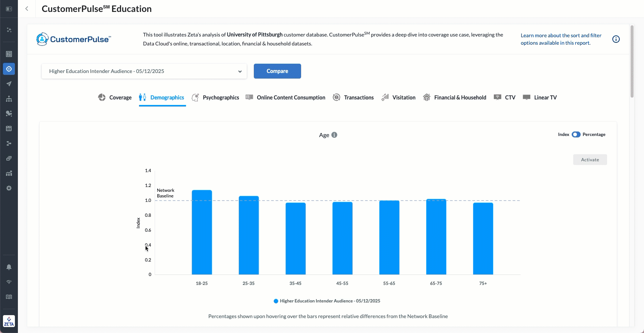Toggle the sidebar panel collapse icon
Screen dimensions: 644x333
pos(9,9)
